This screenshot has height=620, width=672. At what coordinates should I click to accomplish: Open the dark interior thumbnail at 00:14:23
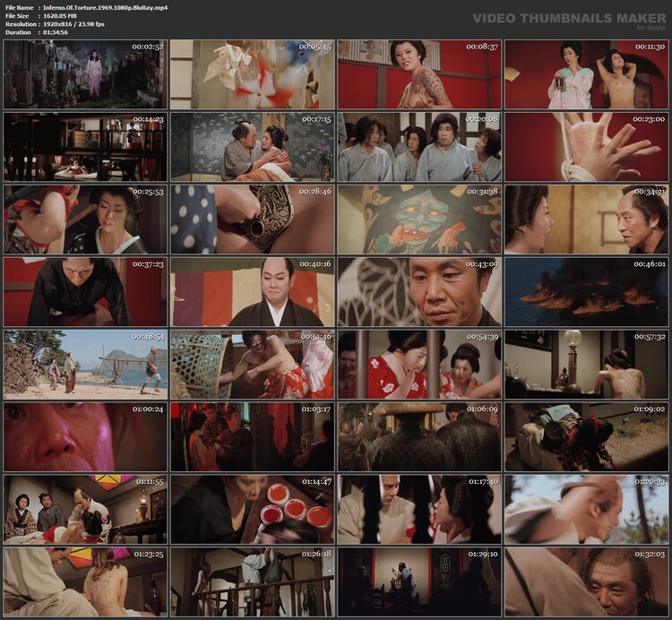(85, 147)
